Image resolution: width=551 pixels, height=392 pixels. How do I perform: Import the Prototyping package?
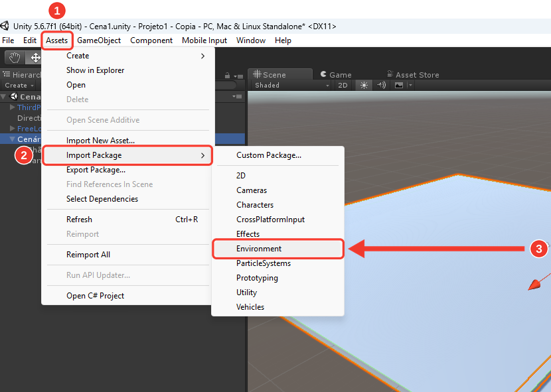tap(277, 278)
